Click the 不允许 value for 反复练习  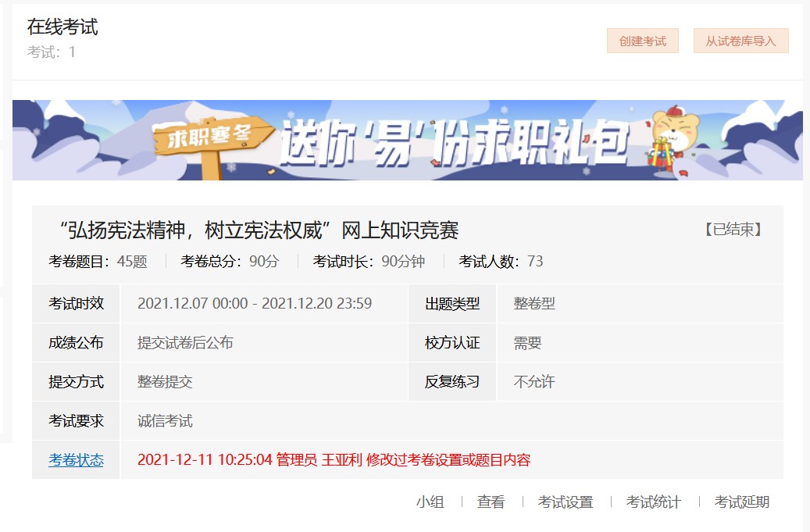coord(534,382)
